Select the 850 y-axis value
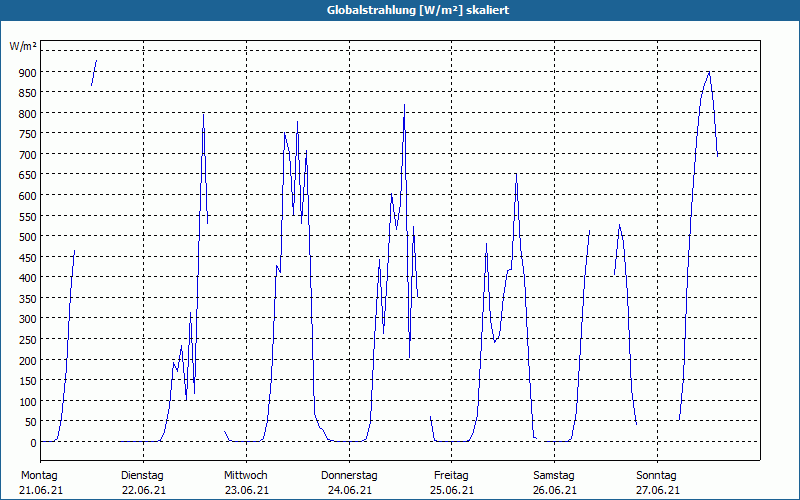 [28, 93]
